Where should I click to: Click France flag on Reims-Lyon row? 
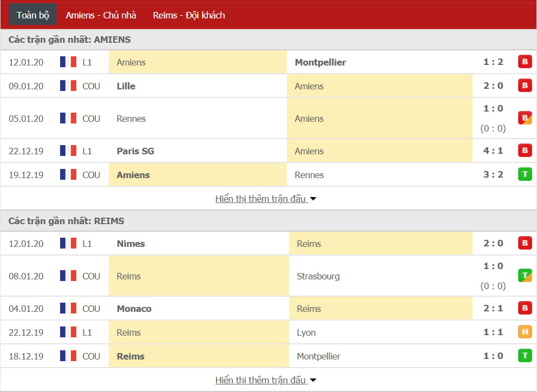pos(68,332)
